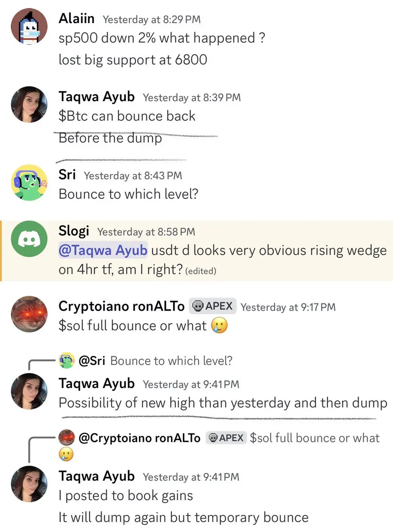Click username Alaiin
This screenshot has height=532, width=393.
[x=76, y=18]
